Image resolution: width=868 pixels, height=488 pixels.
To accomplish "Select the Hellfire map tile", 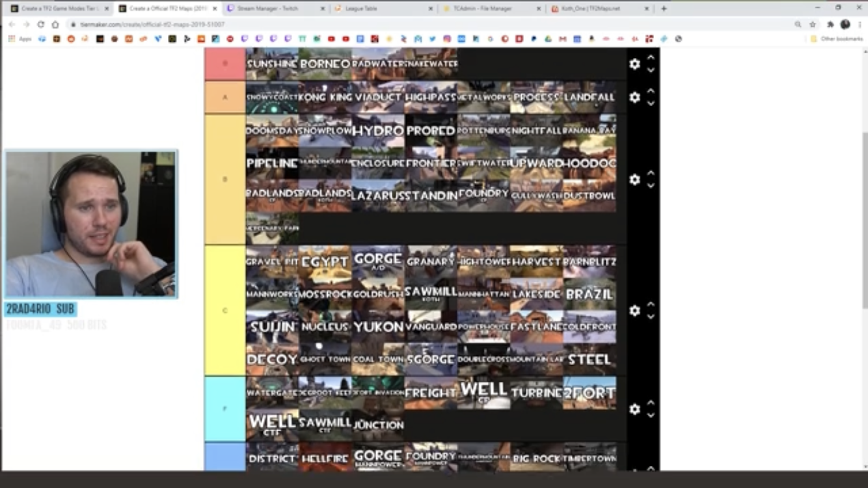I will coord(325,458).
